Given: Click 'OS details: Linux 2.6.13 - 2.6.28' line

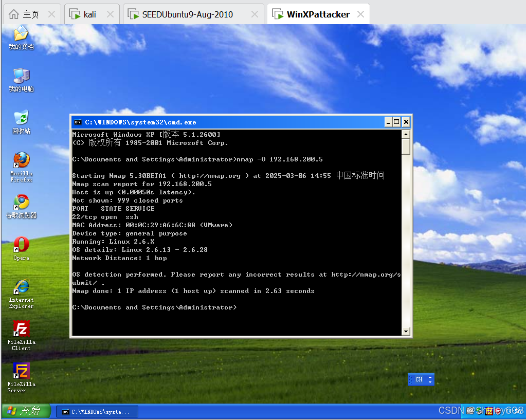Looking at the screenshot, I should [140, 250].
